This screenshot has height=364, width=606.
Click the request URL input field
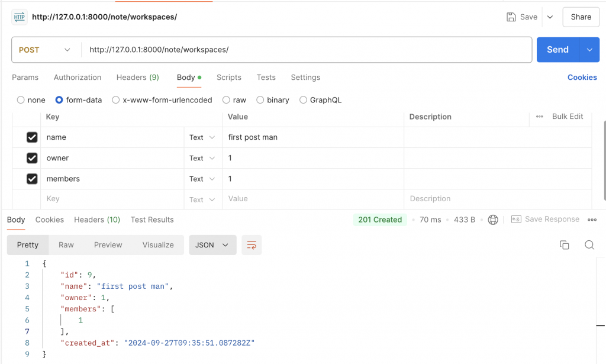(306, 50)
